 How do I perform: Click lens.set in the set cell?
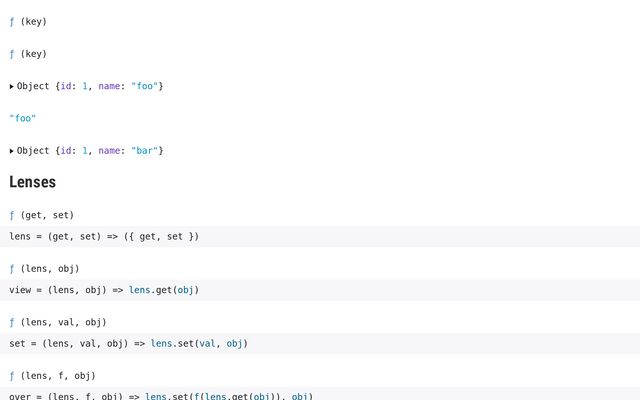pos(171,343)
